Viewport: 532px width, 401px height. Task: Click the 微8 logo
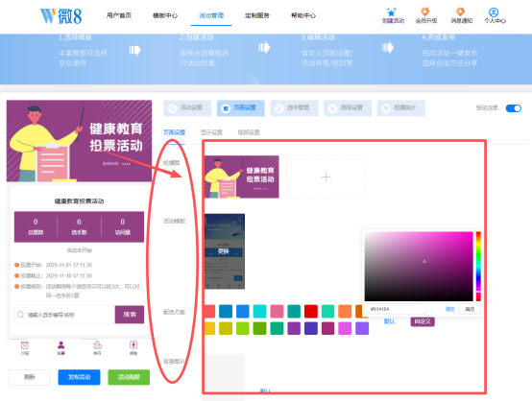[x=61, y=16]
